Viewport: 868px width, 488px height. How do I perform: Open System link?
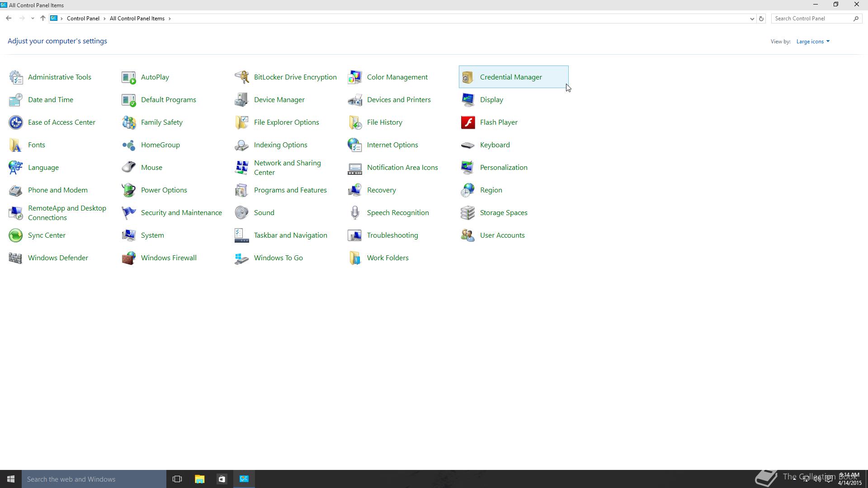(152, 235)
